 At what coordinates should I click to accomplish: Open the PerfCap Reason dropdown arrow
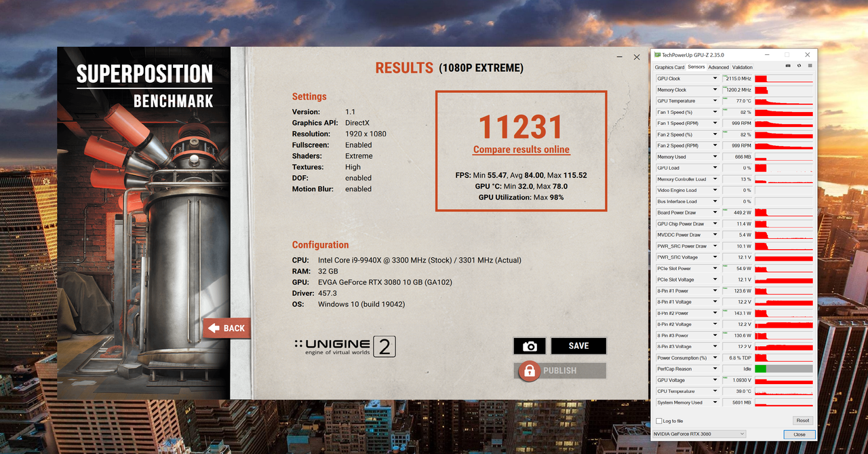715,369
